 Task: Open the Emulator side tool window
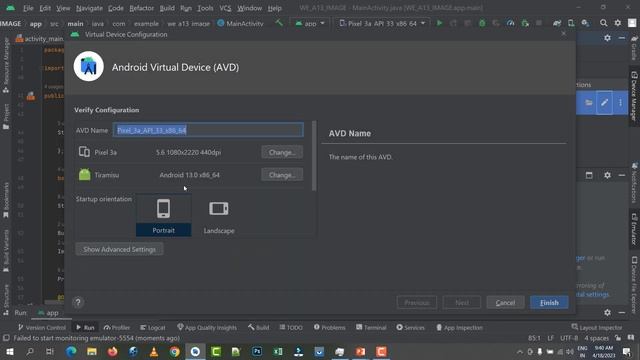coord(634,229)
